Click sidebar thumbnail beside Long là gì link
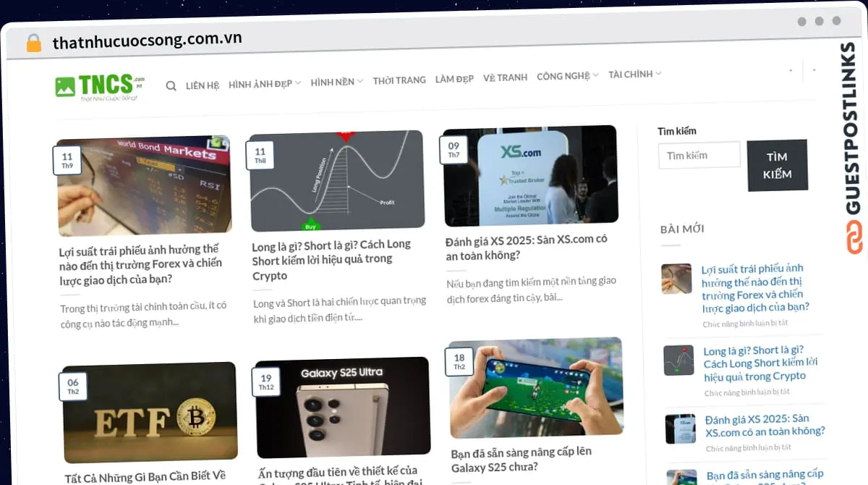This screenshot has width=868, height=485. point(678,360)
